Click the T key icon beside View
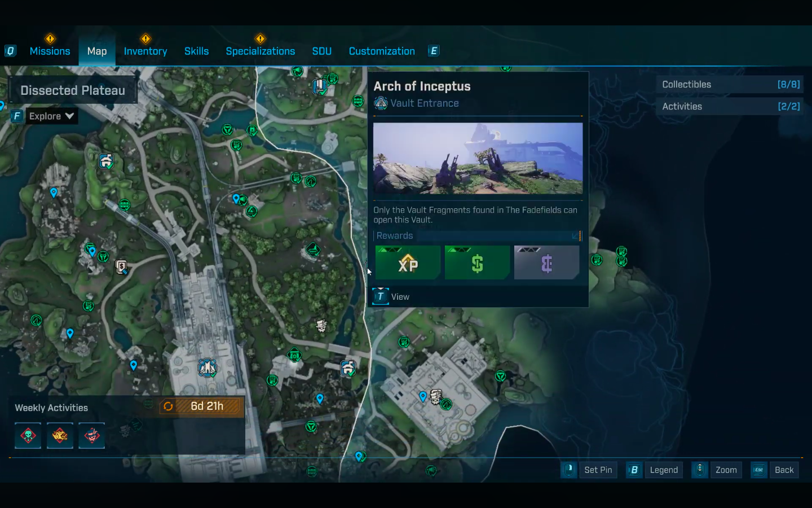Screen dimensions: 812x508 click(381, 296)
